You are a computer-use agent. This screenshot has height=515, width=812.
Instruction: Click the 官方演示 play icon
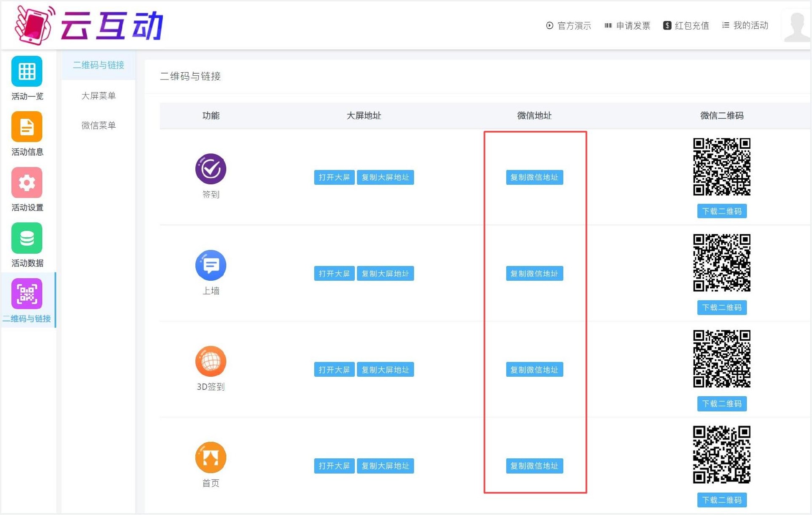pyautogui.click(x=549, y=25)
